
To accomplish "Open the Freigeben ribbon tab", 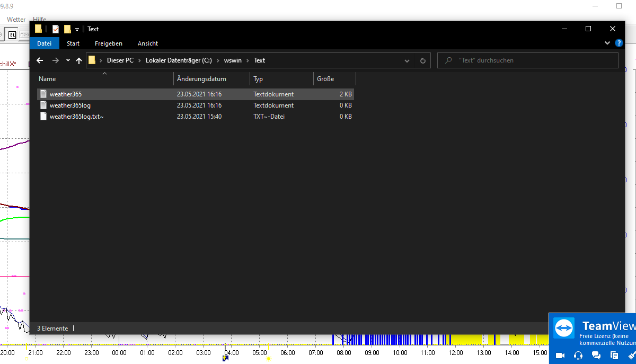I will pyautogui.click(x=109, y=43).
